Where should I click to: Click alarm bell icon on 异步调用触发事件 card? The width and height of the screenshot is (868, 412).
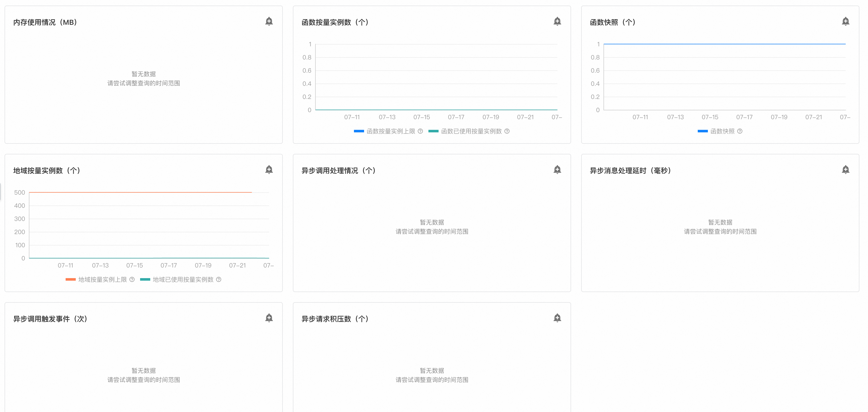point(269,318)
